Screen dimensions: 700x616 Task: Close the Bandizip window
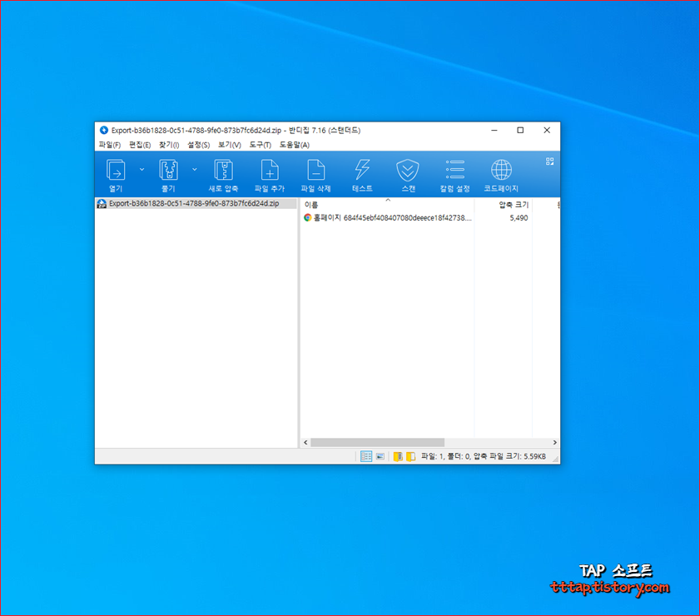(547, 130)
